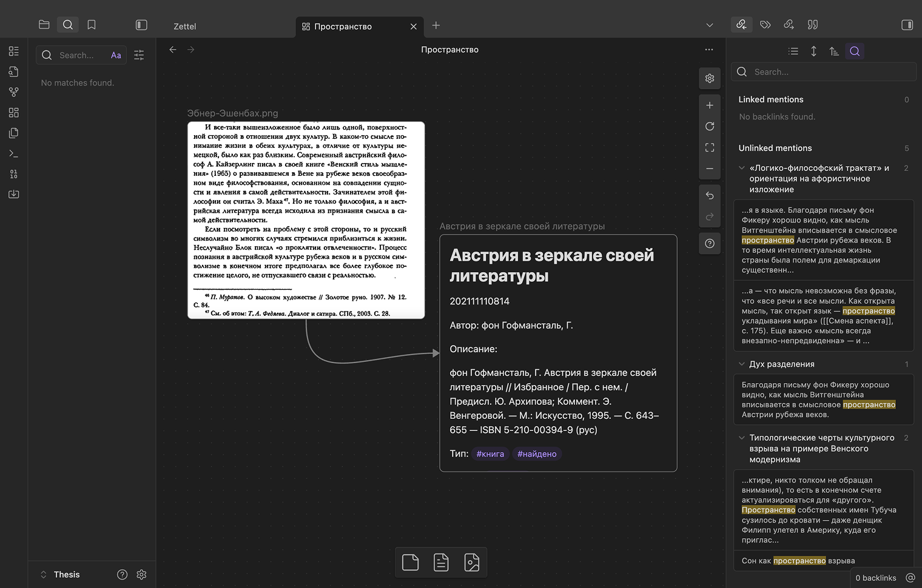Image resolution: width=922 pixels, height=588 pixels.
Task: Open outgoing links via the link-arrow icon
Action: tap(789, 24)
